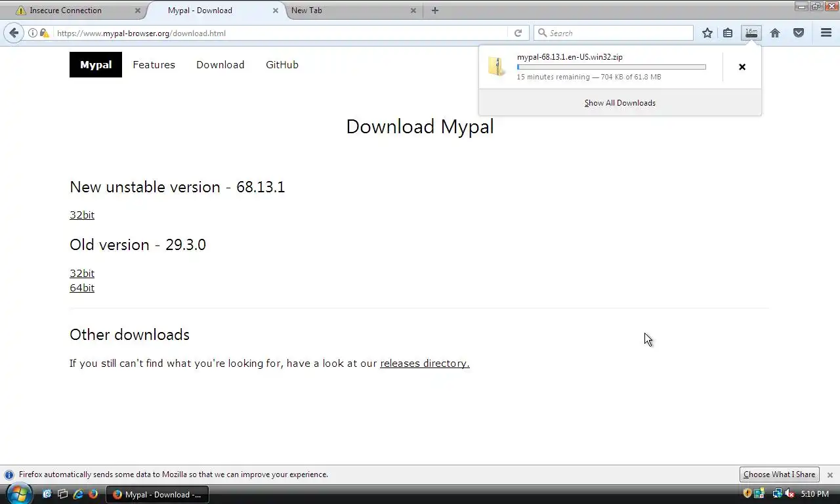This screenshot has height=504, width=840.
Task: Click the 5:10 PM clock
Action: tap(815, 494)
